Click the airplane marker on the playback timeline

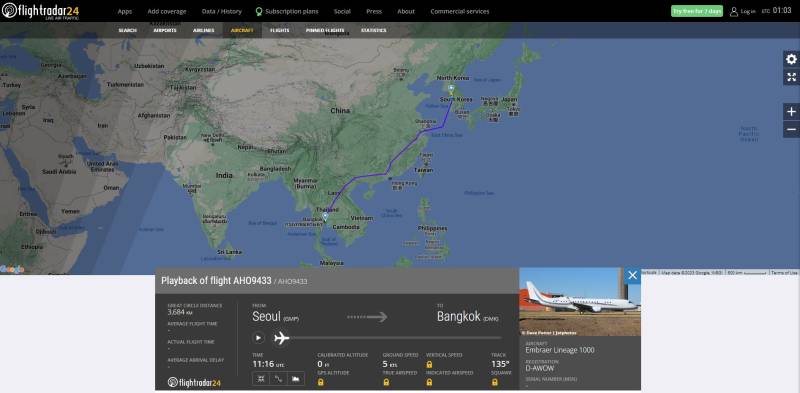tap(282, 338)
